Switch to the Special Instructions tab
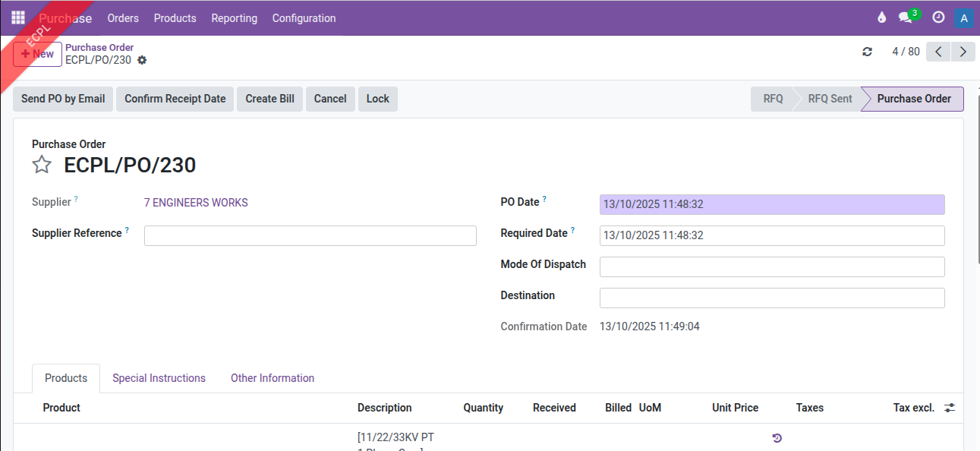The width and height of the screenshot is (980, 451). point(159,378)
